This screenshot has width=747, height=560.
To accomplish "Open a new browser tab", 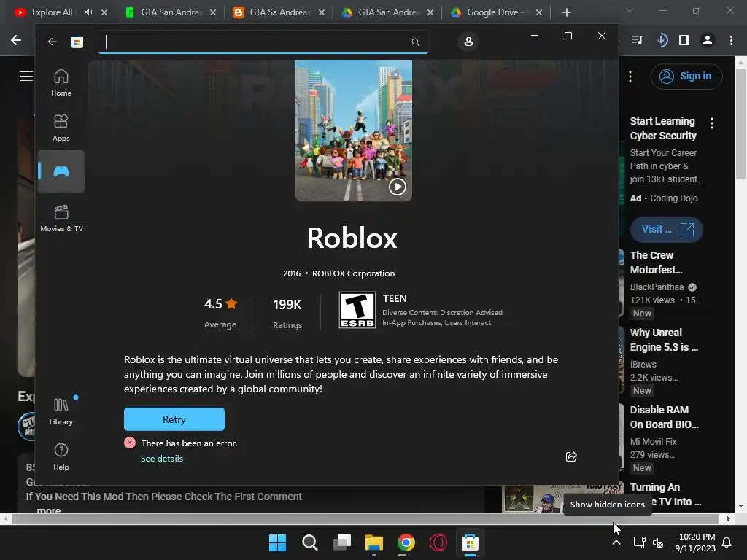I will pos(566,13).
